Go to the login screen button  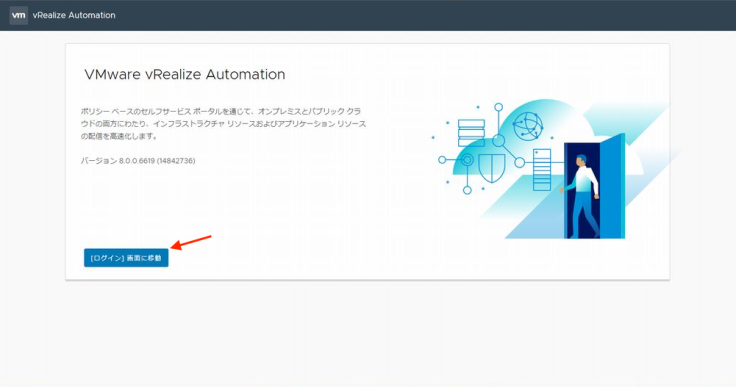coord(126,258)
